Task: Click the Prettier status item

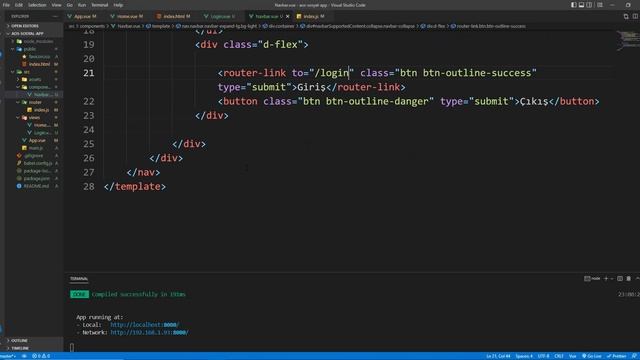Action: (617, 356)
